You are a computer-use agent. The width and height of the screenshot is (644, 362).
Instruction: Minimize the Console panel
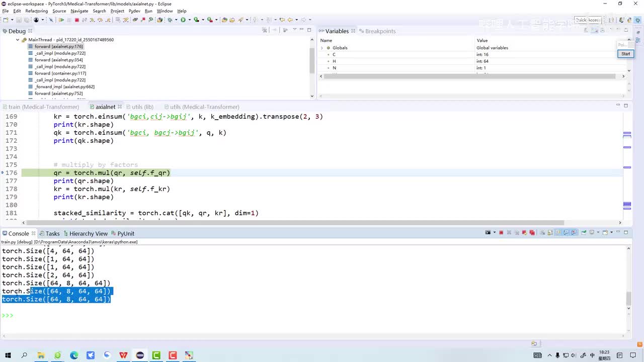[x=618, y=233]
